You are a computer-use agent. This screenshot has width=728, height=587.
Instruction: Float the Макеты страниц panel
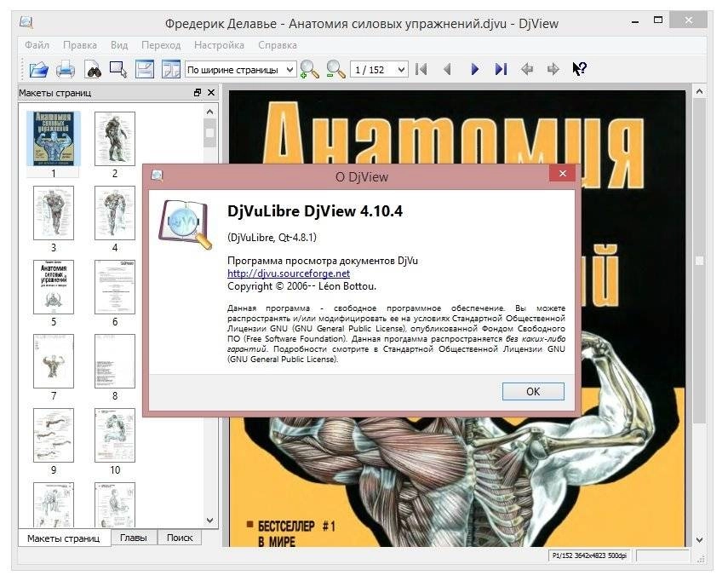(198, 93)
